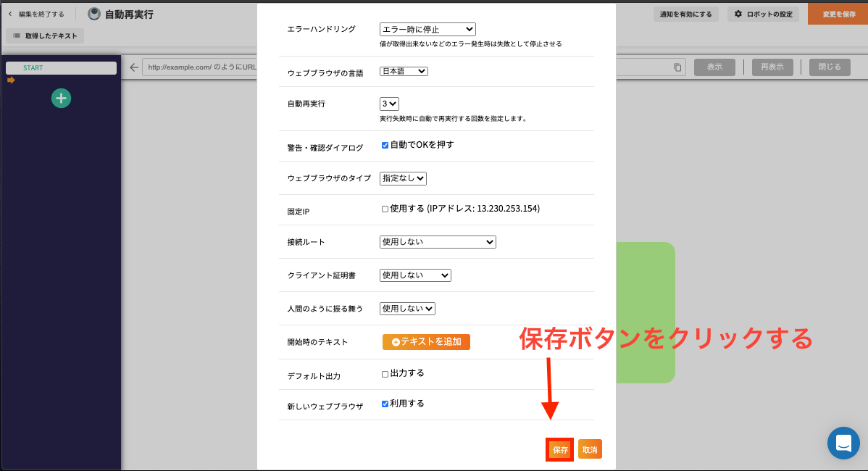Open the 自動再実行 count dropdown
The height and width of the screenshot is (471, 868).
pos(389,104)
